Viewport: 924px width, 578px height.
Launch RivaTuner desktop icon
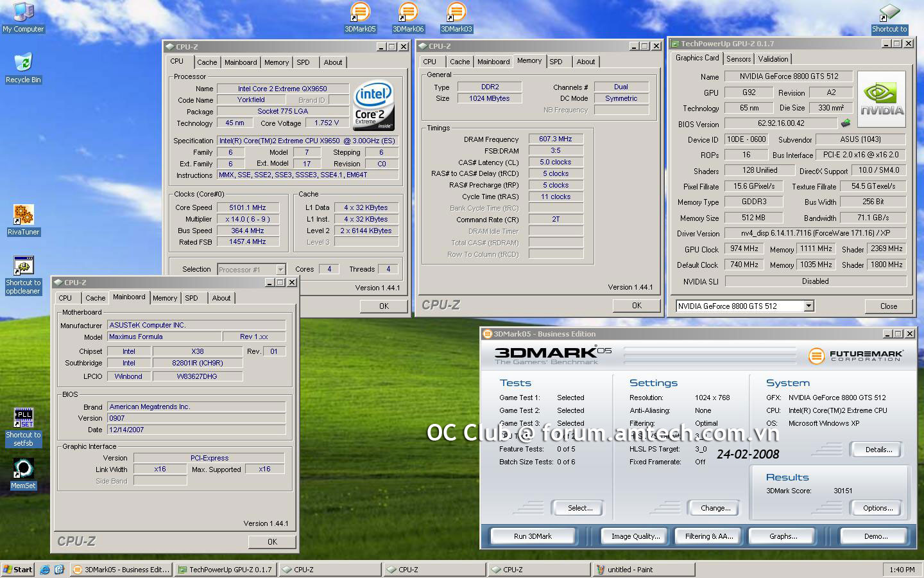coord(23,220)
